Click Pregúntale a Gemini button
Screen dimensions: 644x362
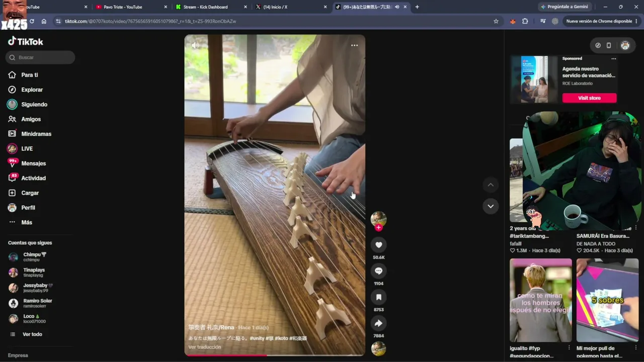[x=564, y=7]
